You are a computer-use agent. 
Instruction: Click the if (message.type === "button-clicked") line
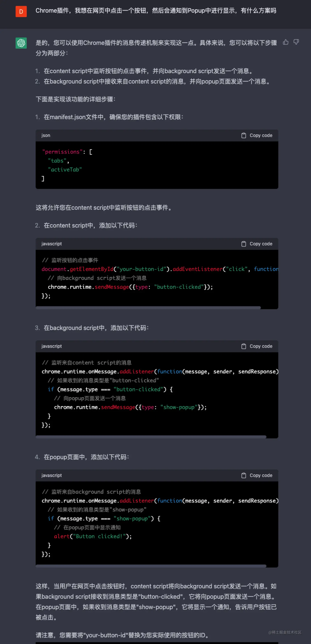click(110, 389)
